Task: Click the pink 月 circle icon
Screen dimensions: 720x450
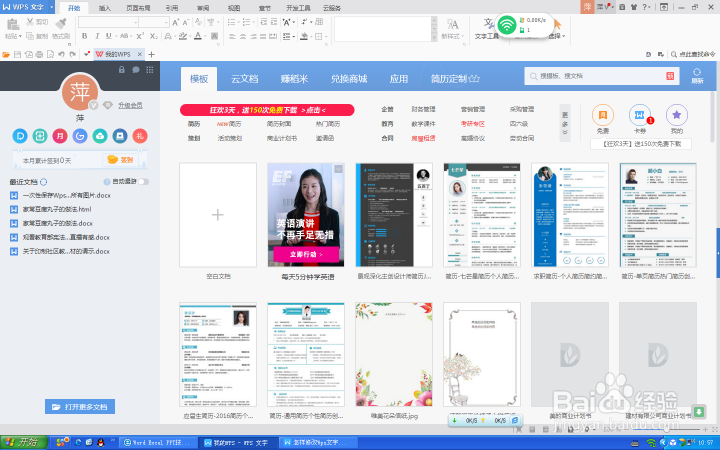Action: [60, 136]
